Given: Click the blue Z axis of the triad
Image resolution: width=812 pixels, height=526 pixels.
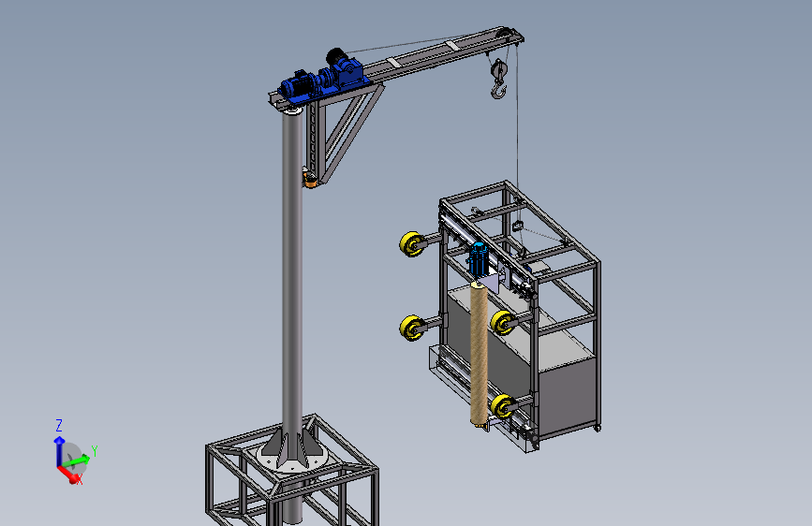Looking at the screenshot, I should click(59, 451).
